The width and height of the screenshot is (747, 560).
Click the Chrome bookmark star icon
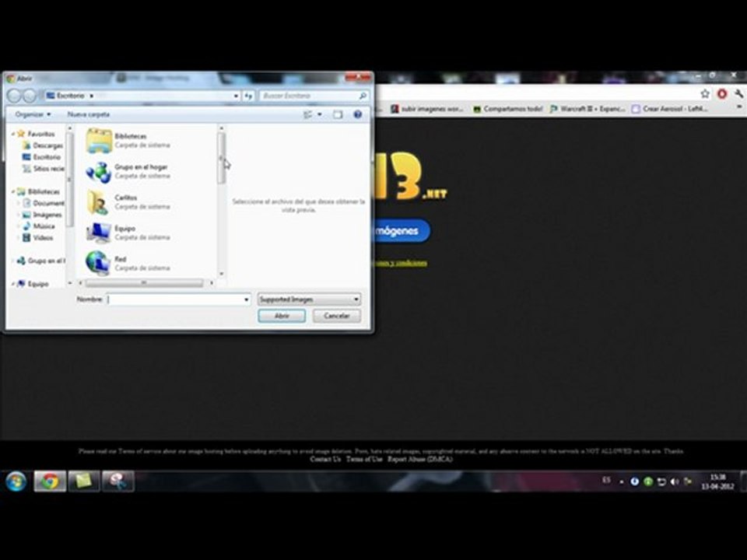tap(705, 94)
